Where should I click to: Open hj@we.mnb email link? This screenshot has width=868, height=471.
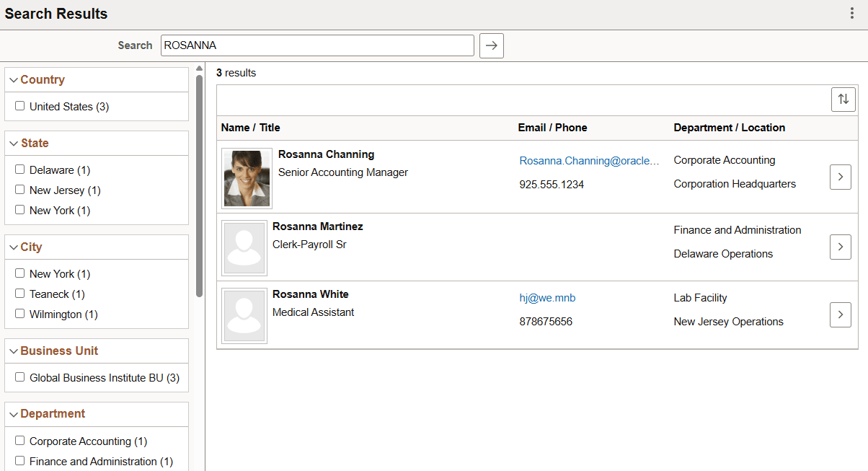pyautogui.click(x=547, y=297)
